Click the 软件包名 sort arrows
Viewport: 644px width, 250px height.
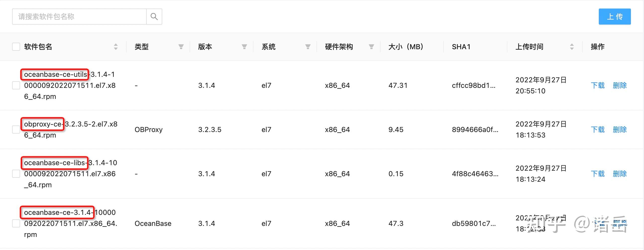point(116,47)
